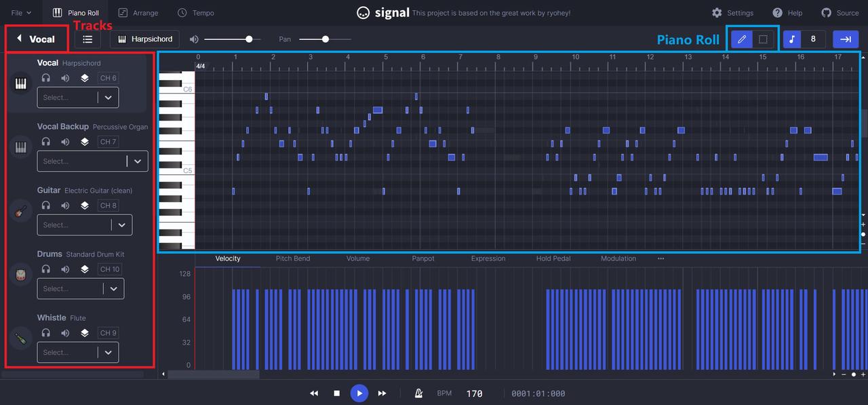Viewport: 868px width, 405px height.
Task: Start playback with the play button
Action: point(359,393)
